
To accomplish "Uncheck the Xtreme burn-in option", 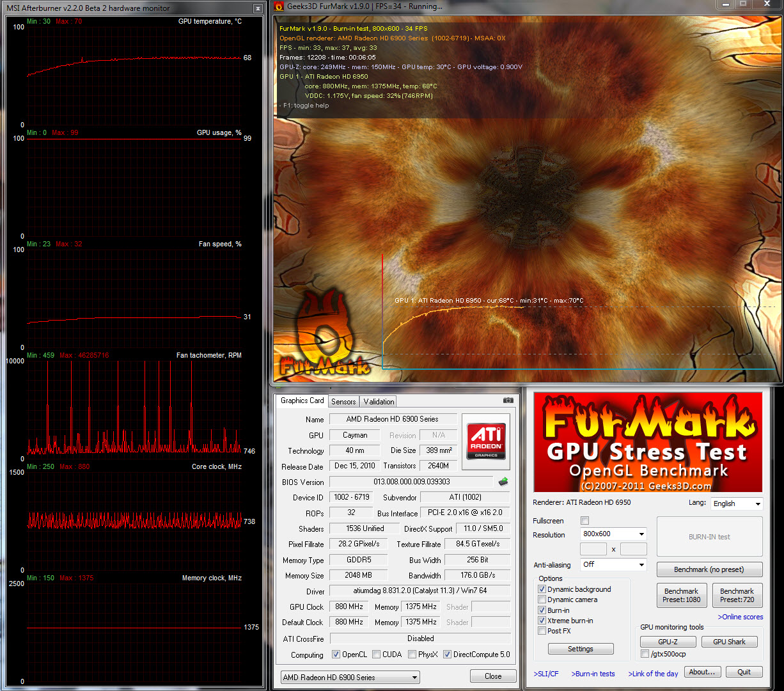I will (542, 621).
